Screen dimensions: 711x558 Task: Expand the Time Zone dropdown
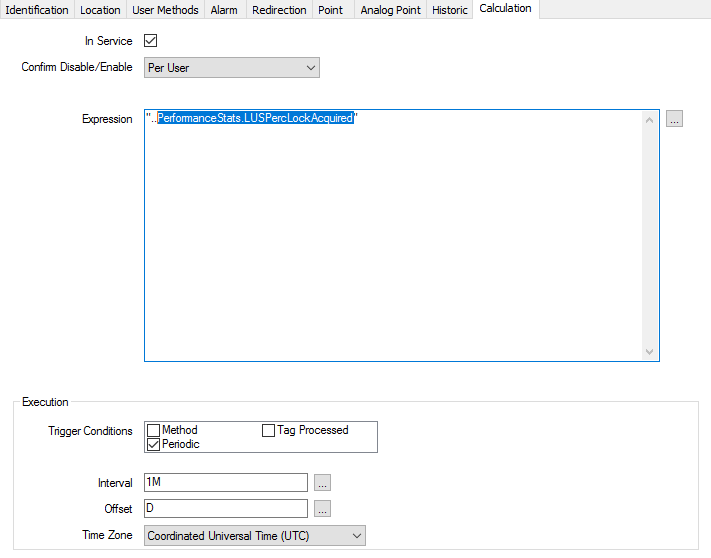255,536
